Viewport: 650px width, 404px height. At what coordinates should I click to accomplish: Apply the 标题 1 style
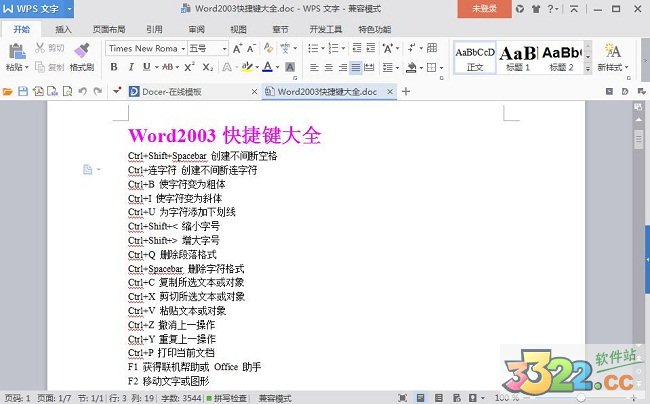(518, 58)
